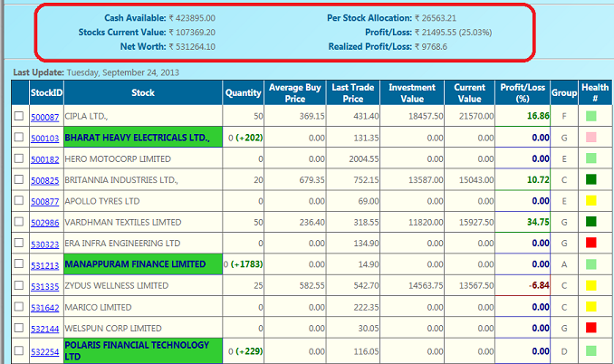Open stock ID link 500087

(45, 117)
